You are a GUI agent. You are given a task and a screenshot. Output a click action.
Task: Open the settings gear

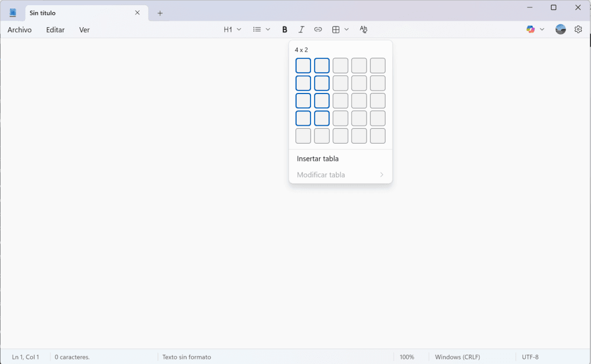tap(578, 29)
